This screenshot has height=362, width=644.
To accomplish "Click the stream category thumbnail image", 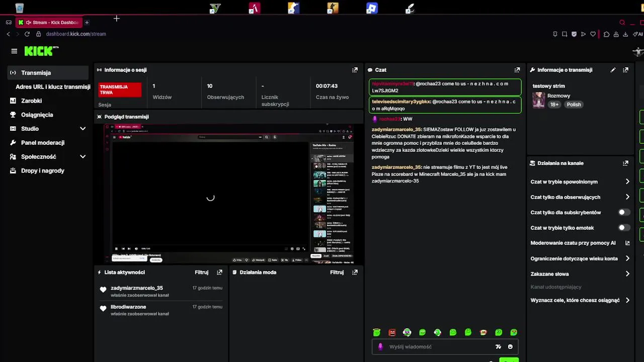I will click(539, 100).
